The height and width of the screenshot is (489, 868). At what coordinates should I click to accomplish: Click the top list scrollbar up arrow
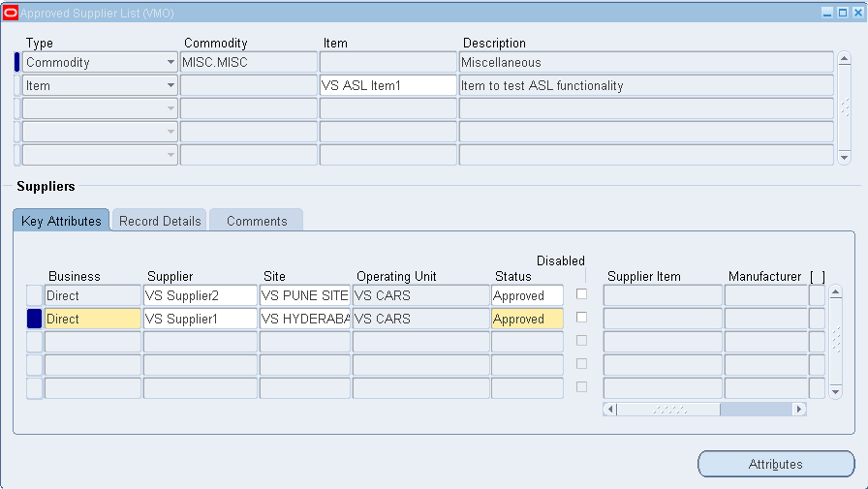coord(844,59)
